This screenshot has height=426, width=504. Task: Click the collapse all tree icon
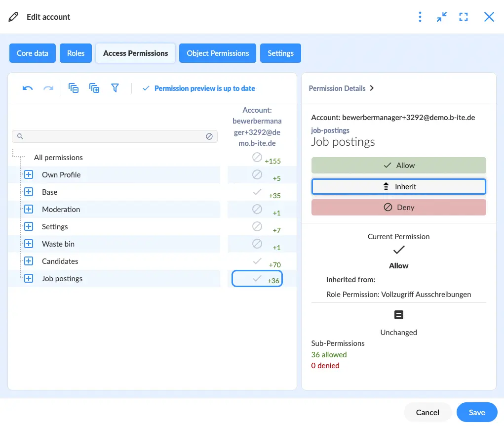[73, 88]
